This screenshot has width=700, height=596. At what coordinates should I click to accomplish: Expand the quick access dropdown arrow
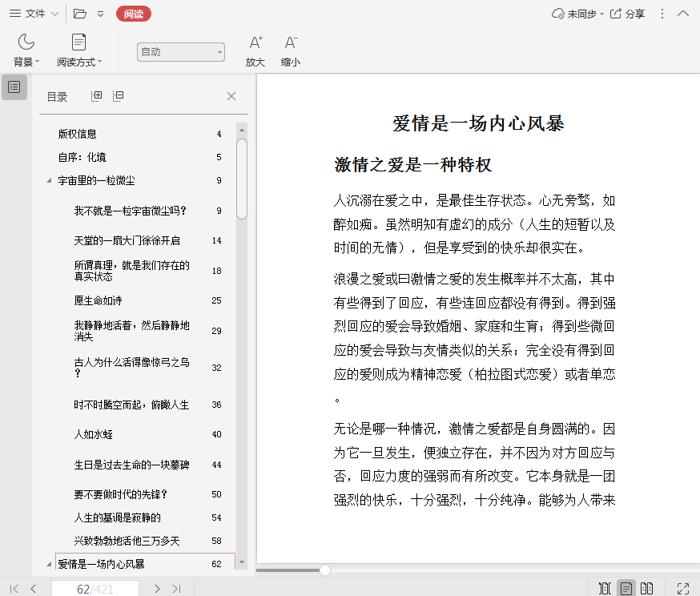click(100, 14)
